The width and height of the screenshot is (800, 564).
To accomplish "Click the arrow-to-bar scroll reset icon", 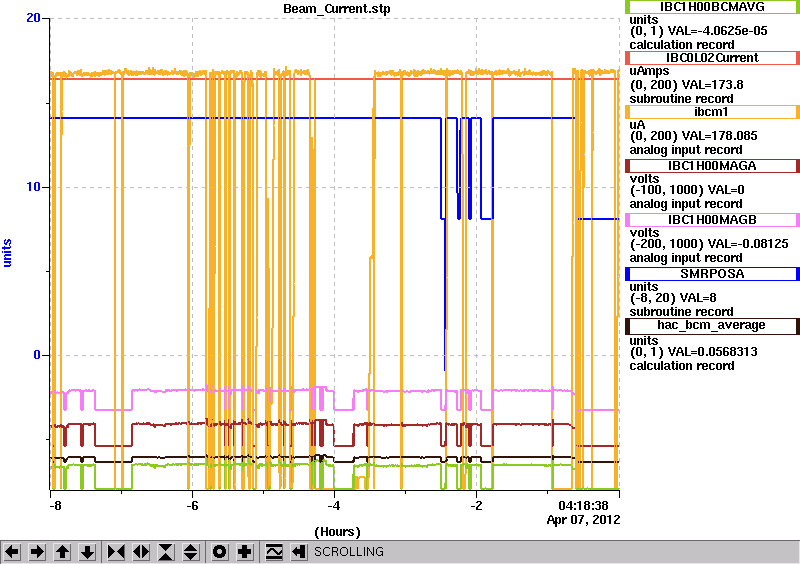I will pos(299,552).
